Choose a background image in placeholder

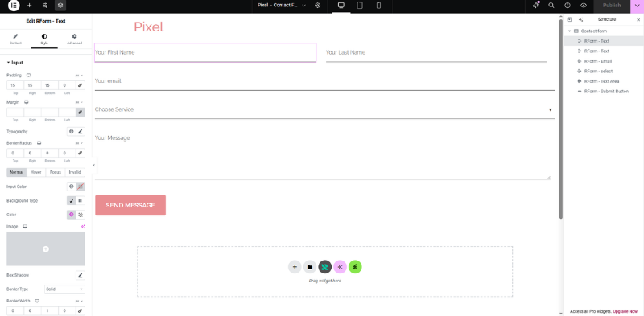[46, 248]
